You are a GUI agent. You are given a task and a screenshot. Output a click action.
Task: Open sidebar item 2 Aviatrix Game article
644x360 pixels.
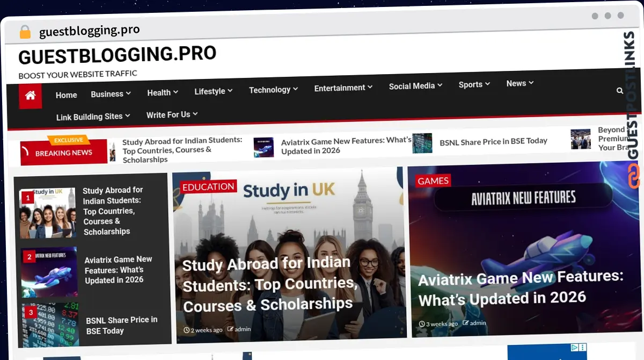[118, 269]
